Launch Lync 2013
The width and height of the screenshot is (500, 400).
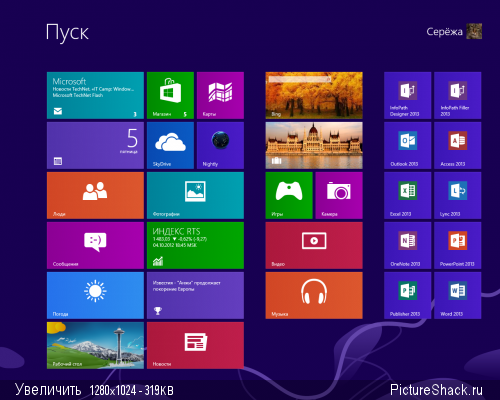457,195
